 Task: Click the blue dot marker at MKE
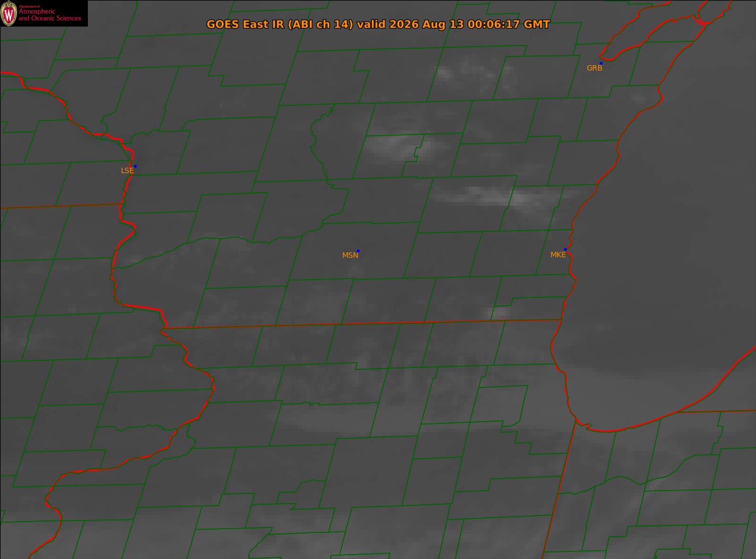click(x=565, y=249)
